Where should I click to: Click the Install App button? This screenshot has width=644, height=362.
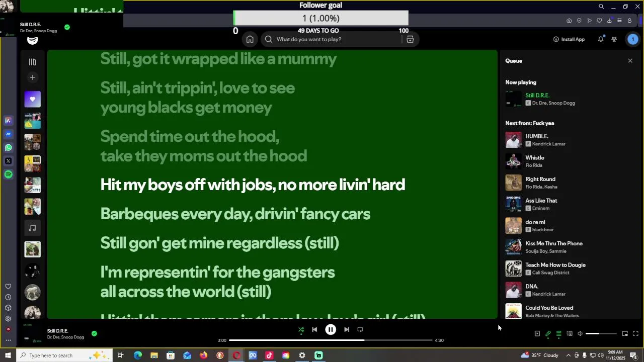pyautogui.click(x=569, y=39)
